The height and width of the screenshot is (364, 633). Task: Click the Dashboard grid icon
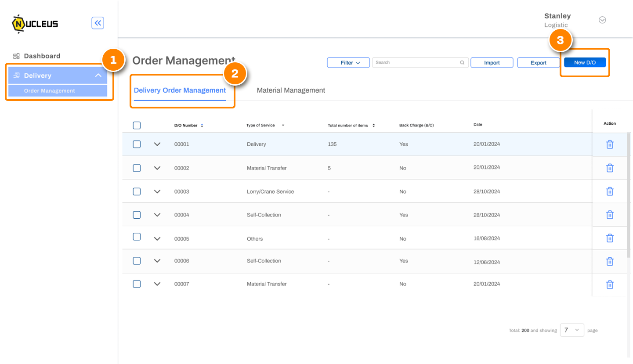[x=17, y=56]
